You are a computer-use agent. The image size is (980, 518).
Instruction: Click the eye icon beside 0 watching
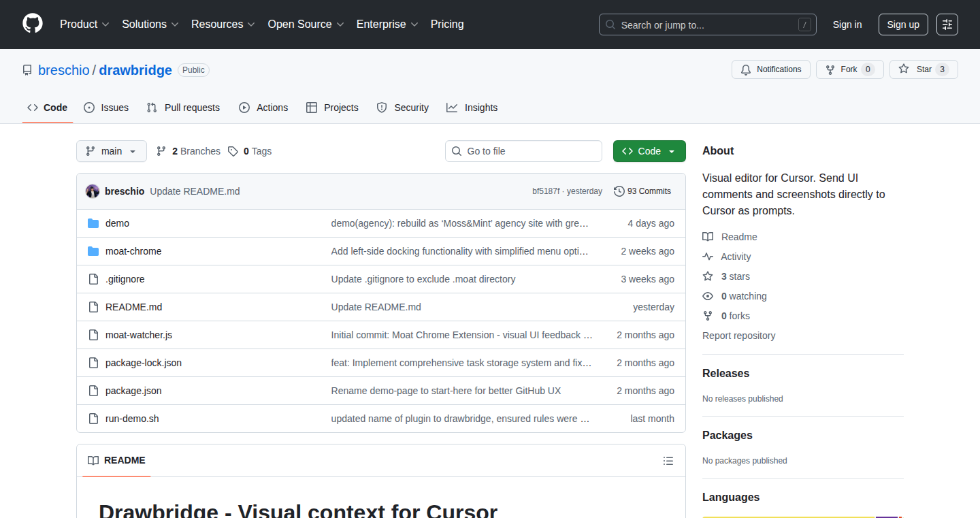point(708,296)
